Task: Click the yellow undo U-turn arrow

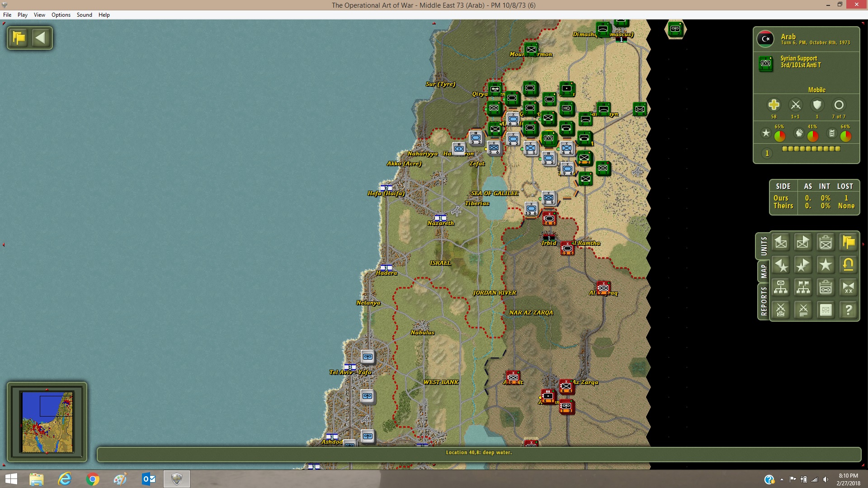Action: [849, 265]
